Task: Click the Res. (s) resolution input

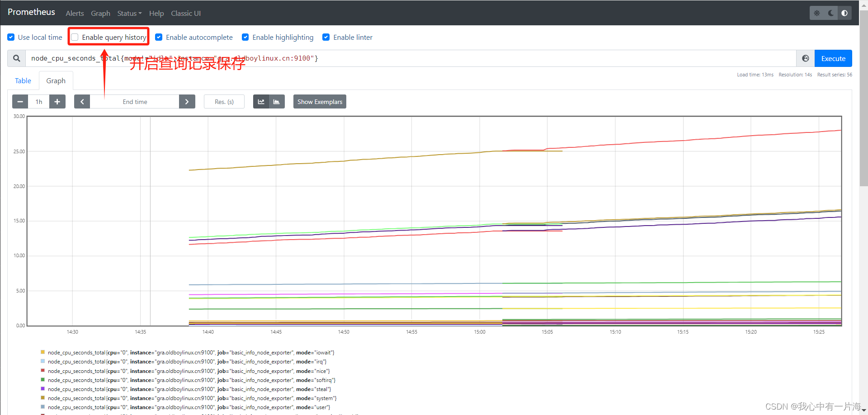Action: tap(224, 102)
